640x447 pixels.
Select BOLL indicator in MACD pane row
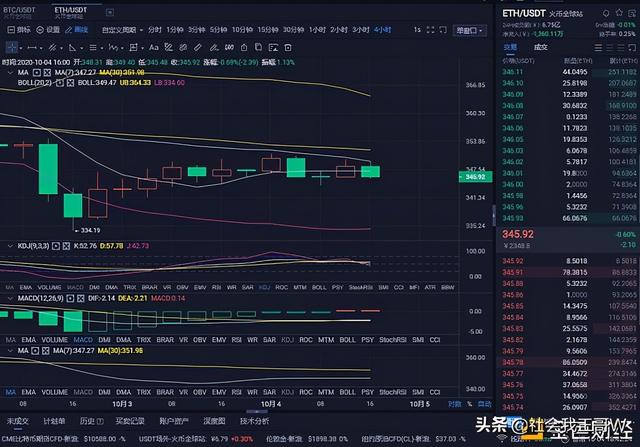pyautogui.click(x=347, y=340)
